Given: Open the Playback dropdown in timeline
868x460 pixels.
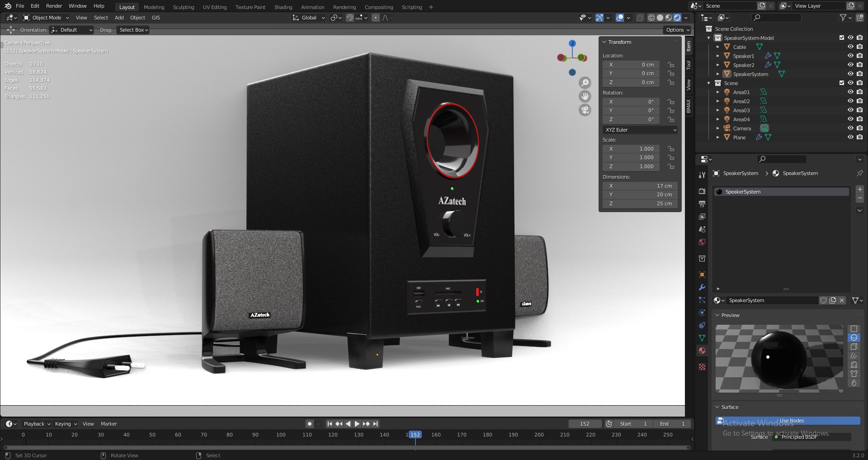Looking at the screenshot, I should [x=37, y=424].
